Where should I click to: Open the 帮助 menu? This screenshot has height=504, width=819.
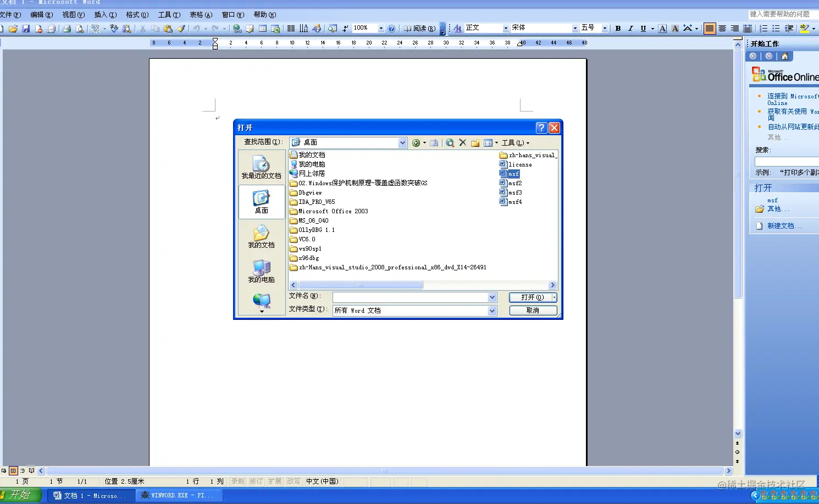pyautogui.click(x=265, y=15)
